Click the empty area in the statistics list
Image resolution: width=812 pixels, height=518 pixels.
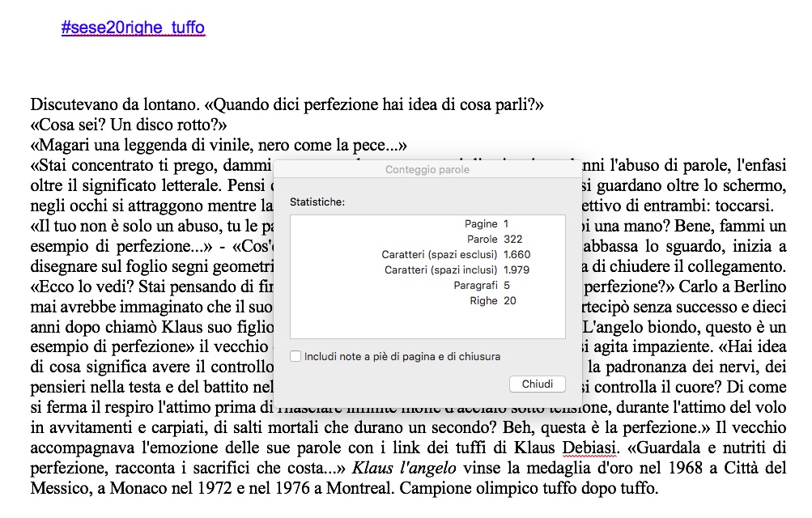point(427,324)
